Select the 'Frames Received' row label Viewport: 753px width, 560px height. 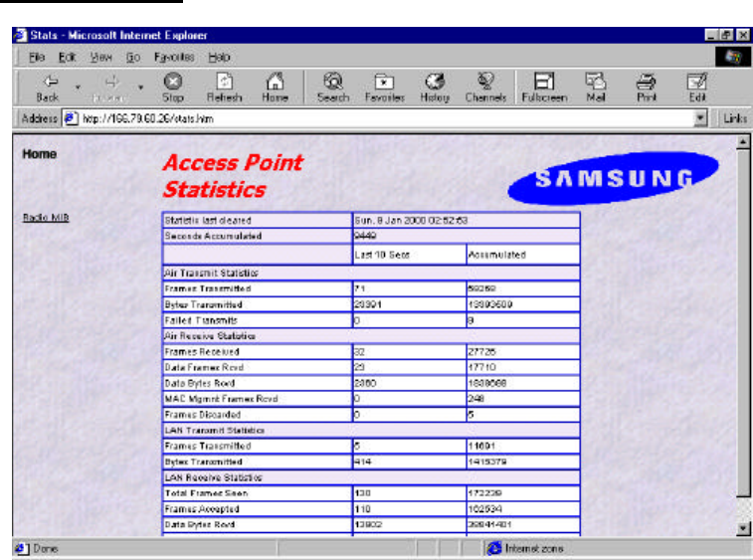click(x=202, y=351)
